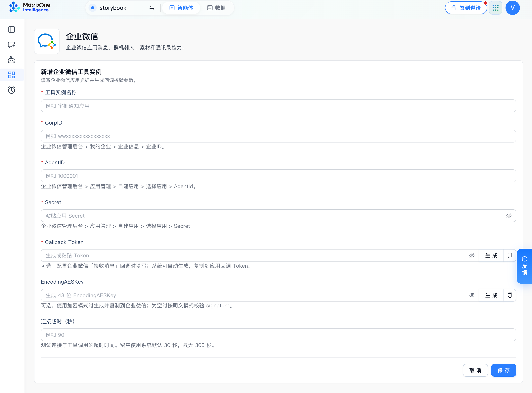This screenshot has width=532, height=393.
Task: Focus the CorpID input field
Action: [278, 136]
